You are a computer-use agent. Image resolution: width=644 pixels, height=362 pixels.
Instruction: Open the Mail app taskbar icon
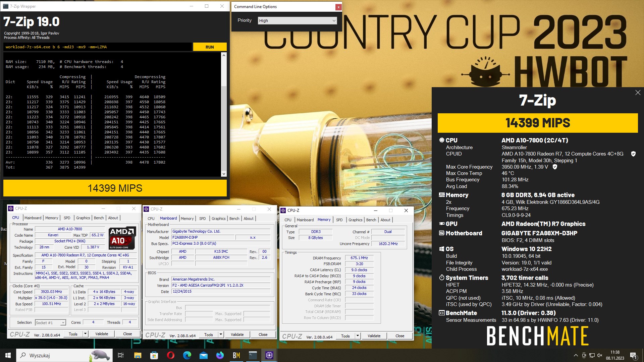coord(204,355)
